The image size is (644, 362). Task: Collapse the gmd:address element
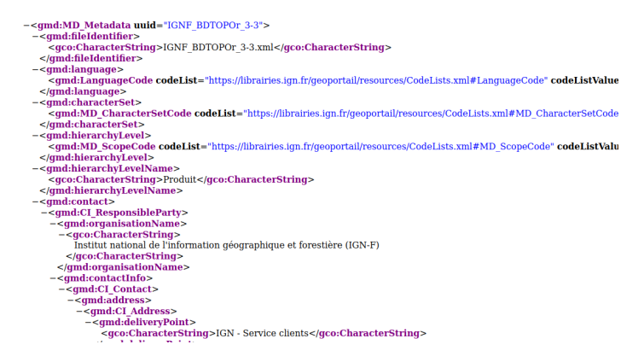(71, 301)
